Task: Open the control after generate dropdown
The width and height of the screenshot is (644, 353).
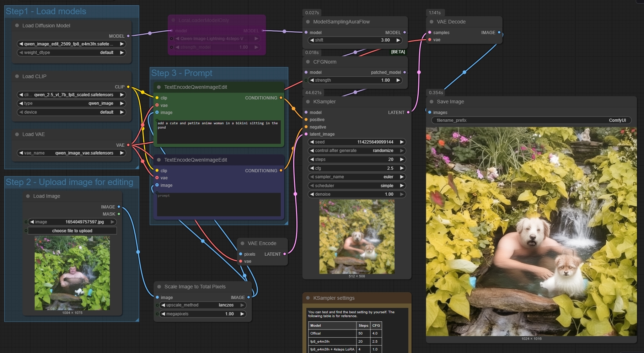Action: (357, 151)
